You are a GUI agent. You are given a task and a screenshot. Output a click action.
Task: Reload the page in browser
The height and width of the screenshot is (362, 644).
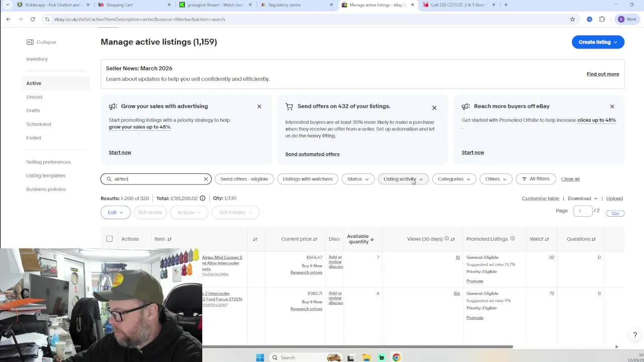[x=33, y=19]
